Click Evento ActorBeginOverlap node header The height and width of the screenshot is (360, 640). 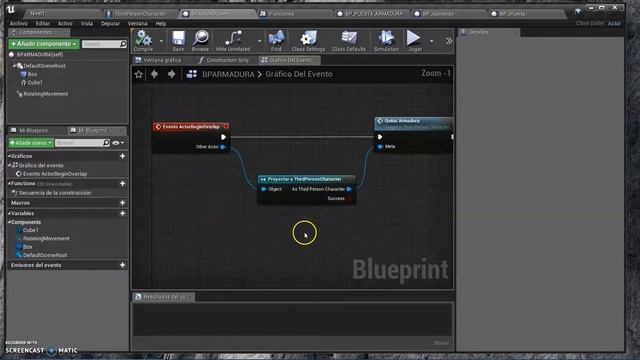[x=191, y=127]
